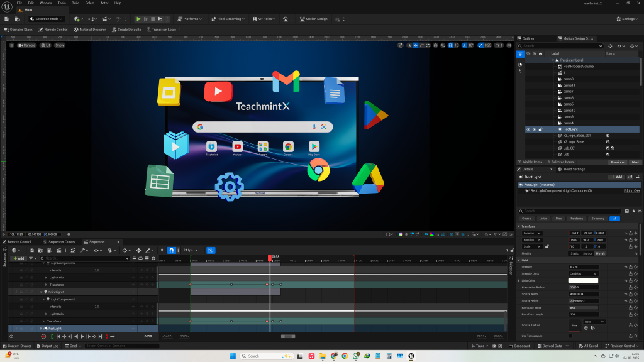Click the Windows Start button
This screenshot has height=362, width=644.
tap(233, 356)
